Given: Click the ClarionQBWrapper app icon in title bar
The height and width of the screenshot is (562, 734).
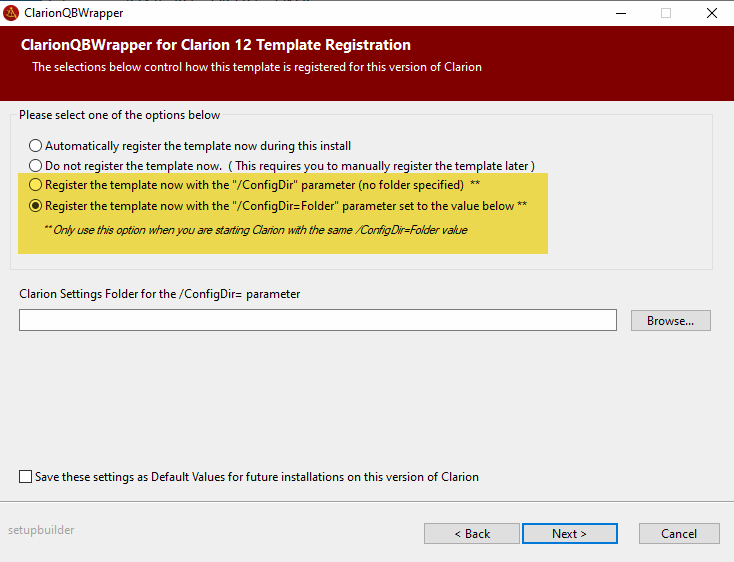Looking at the screenshot, I should click(12, 14).
